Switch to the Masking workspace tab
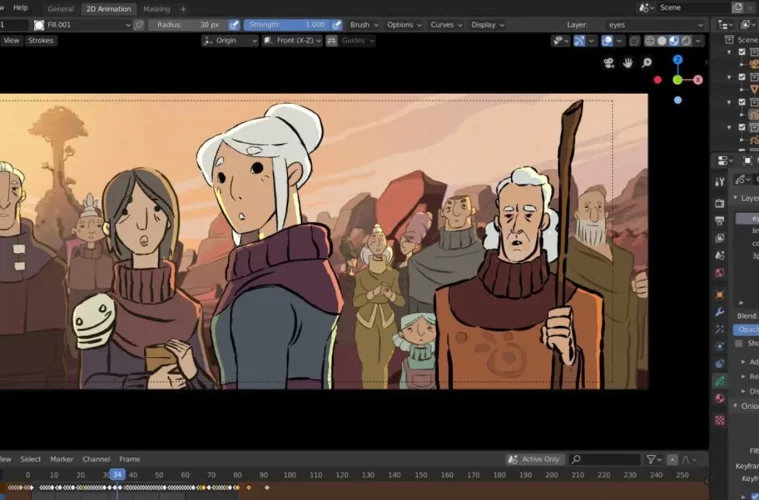The width and height of the screenshot is (759, 500). [156, 9]
